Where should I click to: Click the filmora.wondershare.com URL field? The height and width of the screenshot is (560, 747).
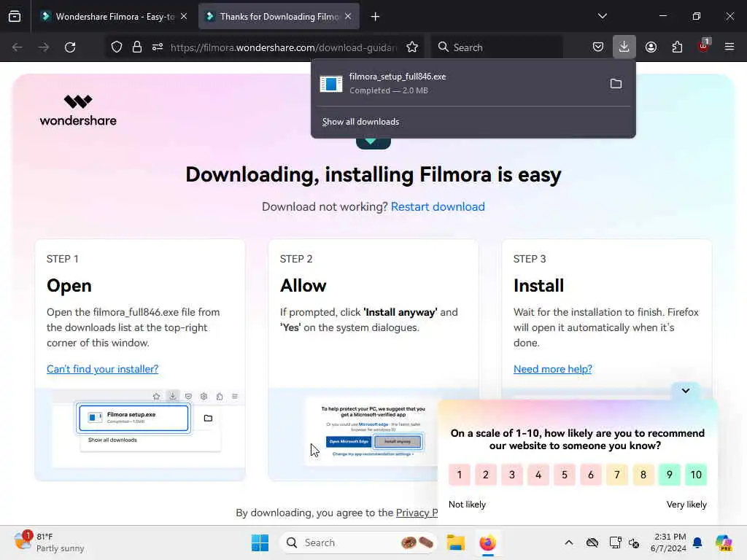point(283,47)
